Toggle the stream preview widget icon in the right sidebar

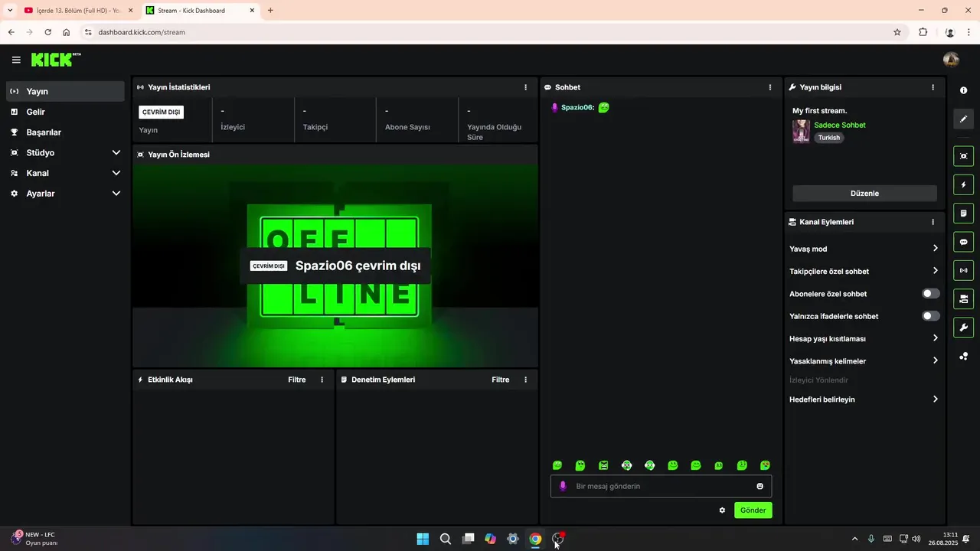coord(963,156)
